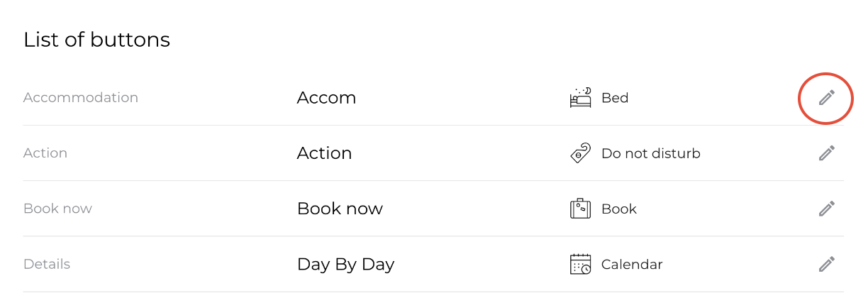This screenshot has width=868, height=293.
Task: Click the edit pencil for Details row
Action: 826,265
